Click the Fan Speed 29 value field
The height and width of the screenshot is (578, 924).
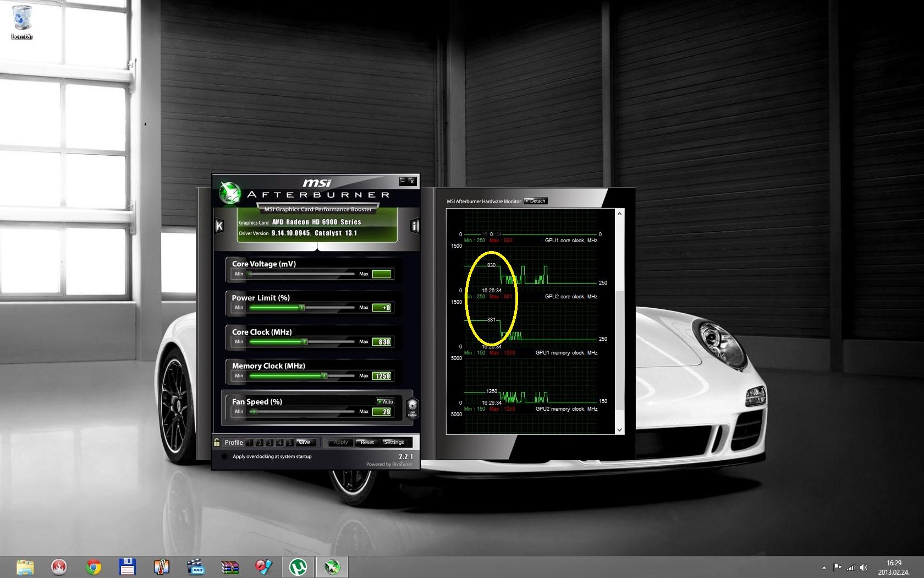(382, 412)
